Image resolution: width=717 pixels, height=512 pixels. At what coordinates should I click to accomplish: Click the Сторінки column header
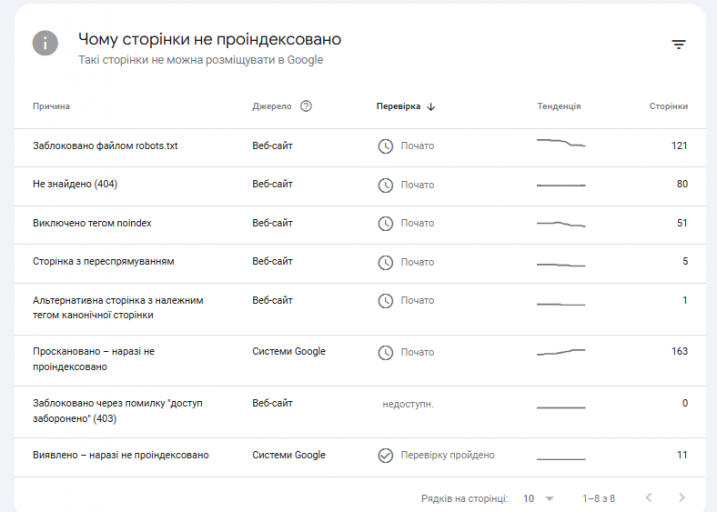(x=669, y=106)
